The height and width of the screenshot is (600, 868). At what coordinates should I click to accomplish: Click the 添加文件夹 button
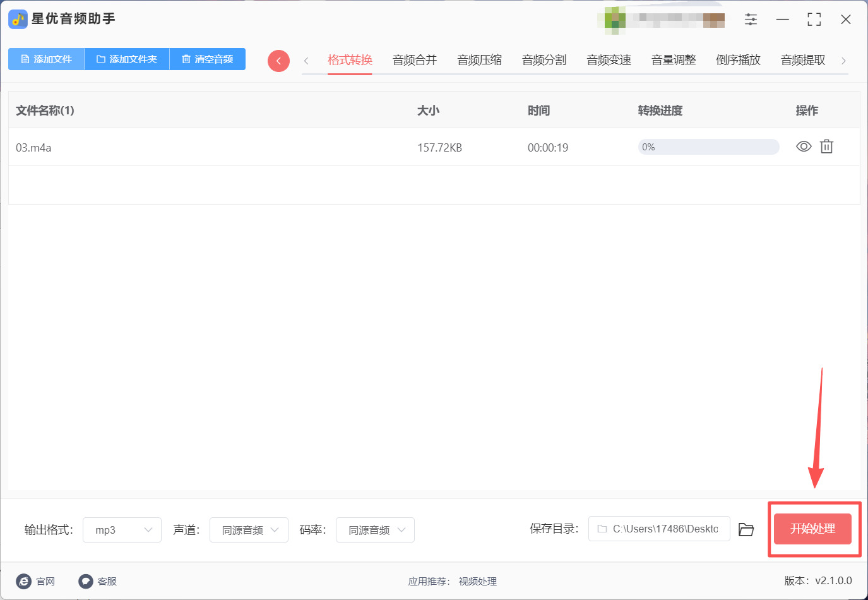click(x=127, y=59)
